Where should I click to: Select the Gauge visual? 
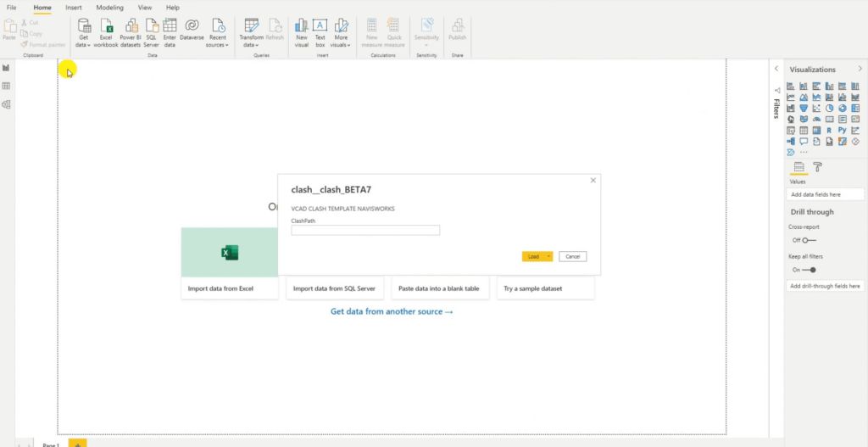[816, 119]
